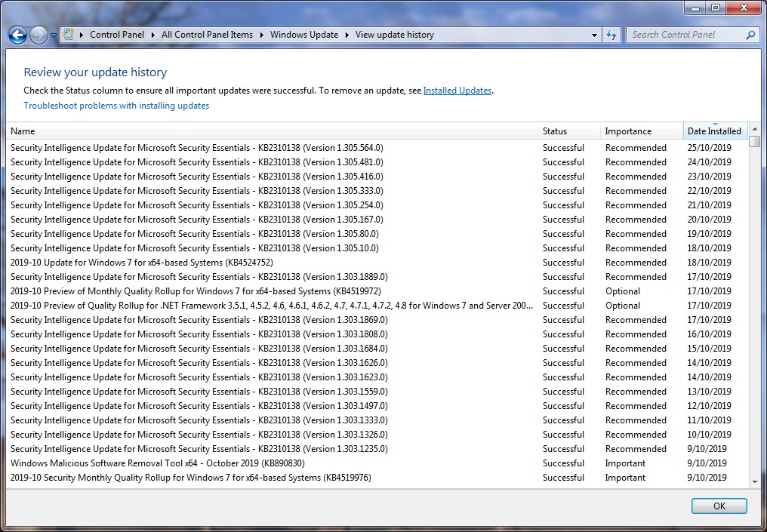
Task: Click the Back navigation arrow button
Action: 17,35
